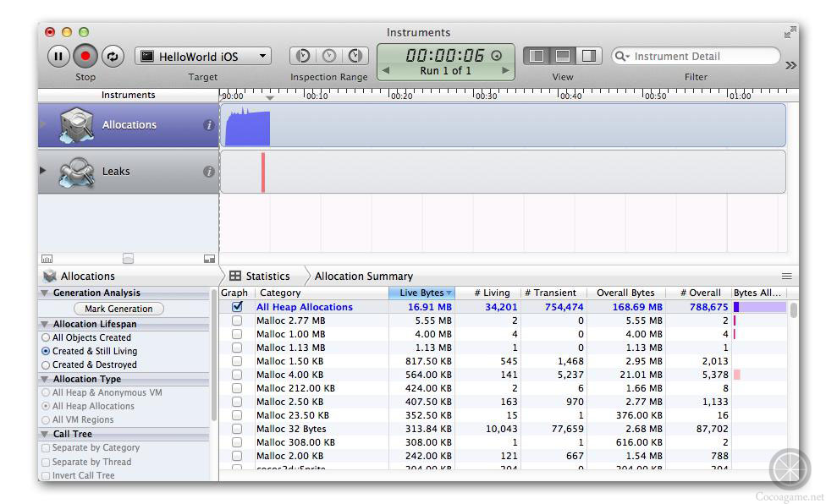Expand the Allocations instrument disclosure triangle

[42, 125]
